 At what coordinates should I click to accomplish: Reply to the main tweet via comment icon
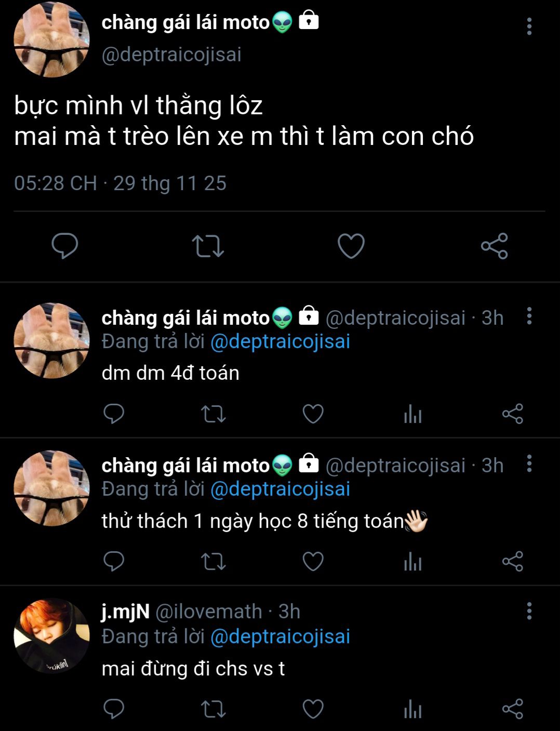click(x=65, y=246)
